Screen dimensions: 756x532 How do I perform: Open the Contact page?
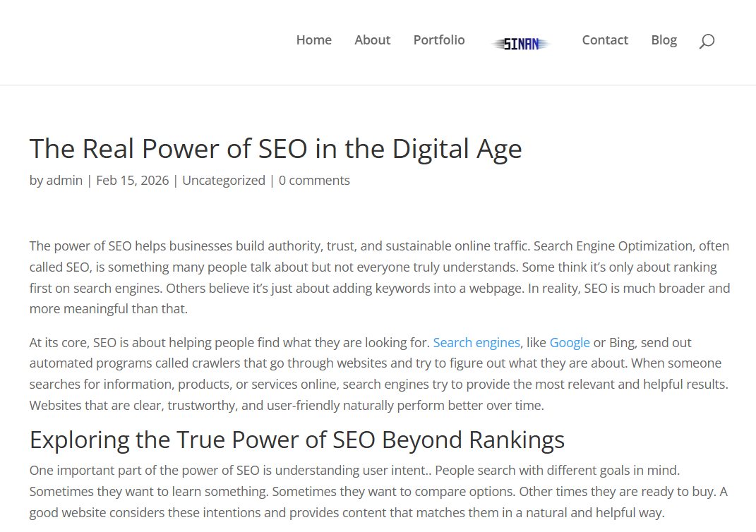[605, 40]
